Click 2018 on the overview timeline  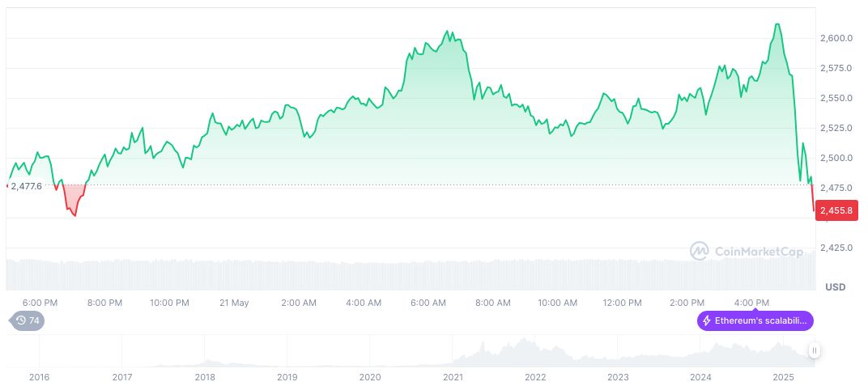pyautogui.click(x=205, y=377)
